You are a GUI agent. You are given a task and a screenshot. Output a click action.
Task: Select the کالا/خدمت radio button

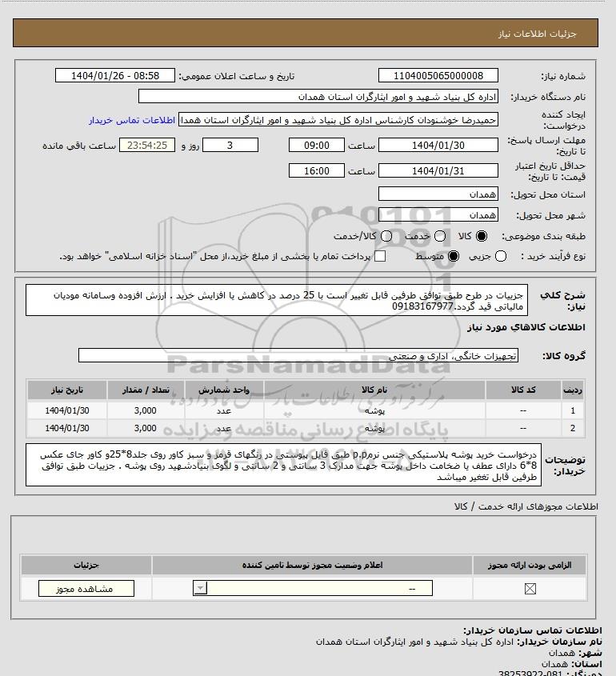[x=386, y=236]
